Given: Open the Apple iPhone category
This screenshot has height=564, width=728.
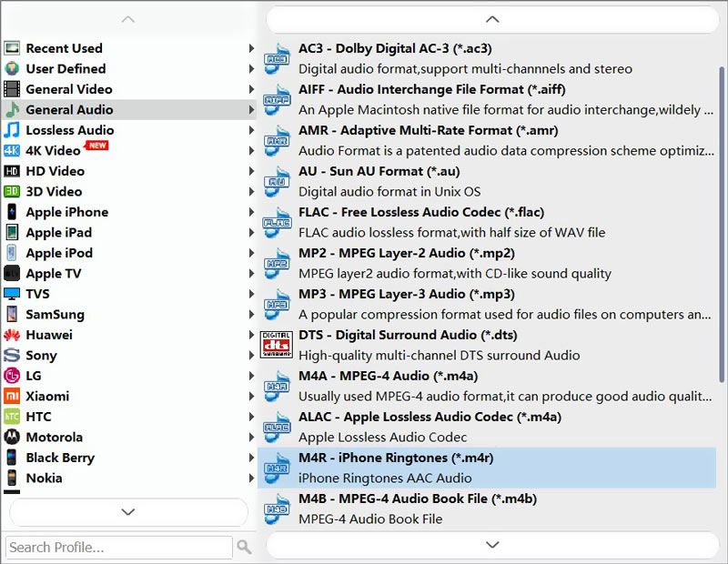Looking at the screenshot, I should (x=129, y=212).
